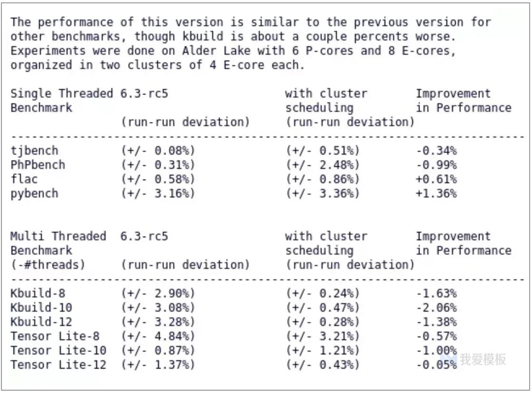Click the tjbench benchmark row label
Viewport: 532px width, 394px height.
(35, 151)
